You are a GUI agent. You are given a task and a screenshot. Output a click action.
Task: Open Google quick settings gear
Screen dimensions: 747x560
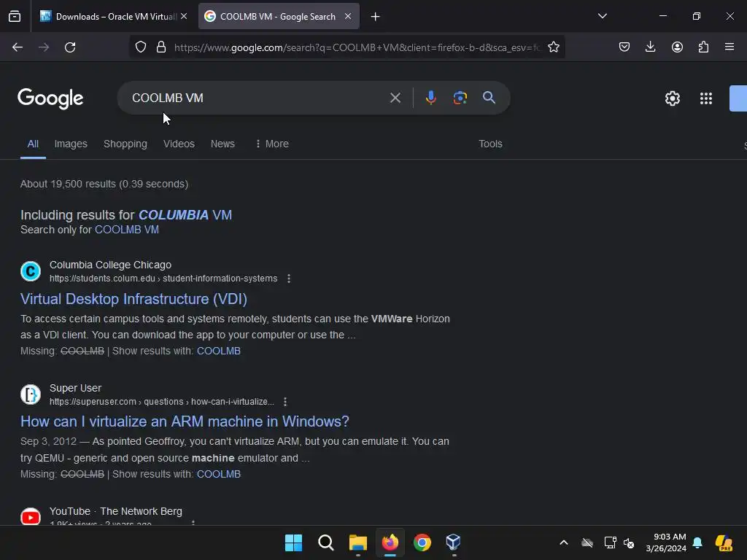coord(672,98)
